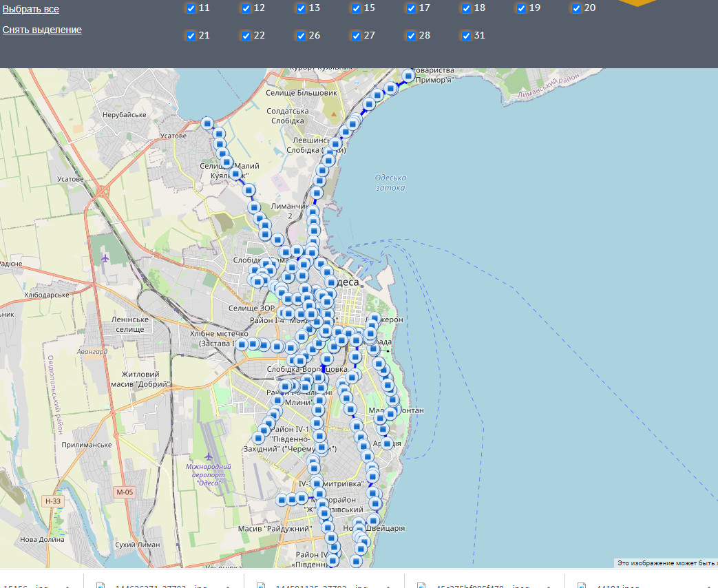
Task: Toggle the route 18 checkbox
Action: pos(466,8)
